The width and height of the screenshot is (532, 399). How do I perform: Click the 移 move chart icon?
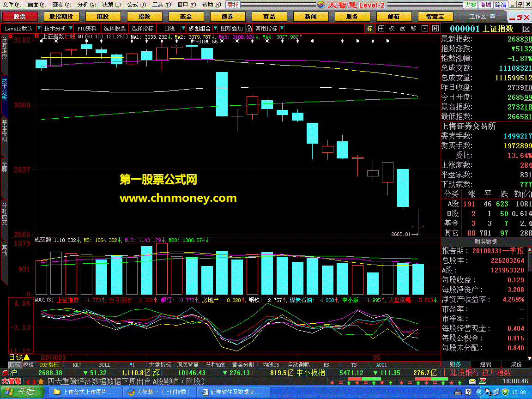click(x=413, y=29)
